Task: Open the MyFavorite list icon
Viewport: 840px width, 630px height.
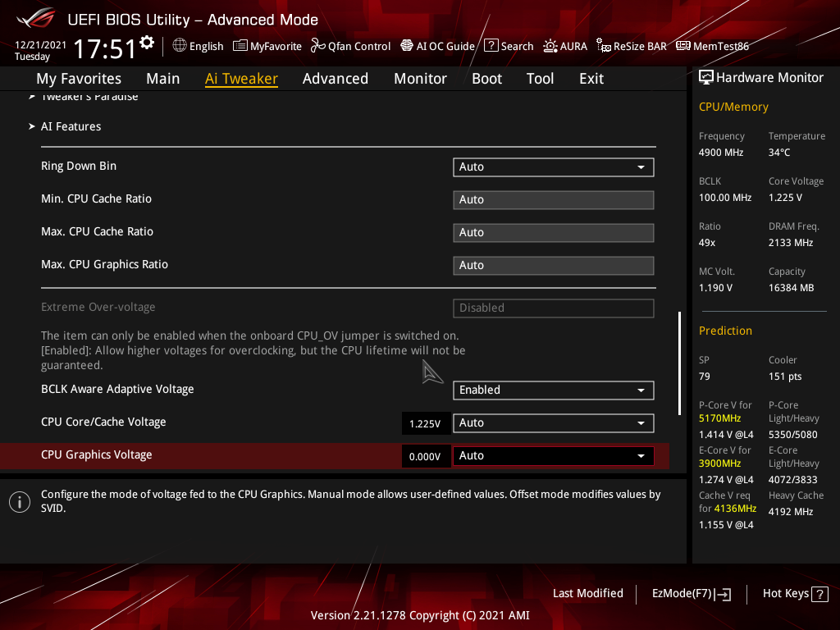Action: (x=240, y=46)
